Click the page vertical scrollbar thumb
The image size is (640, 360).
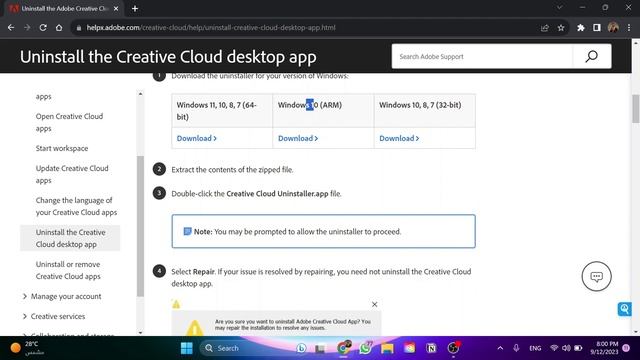coord(636,108)
